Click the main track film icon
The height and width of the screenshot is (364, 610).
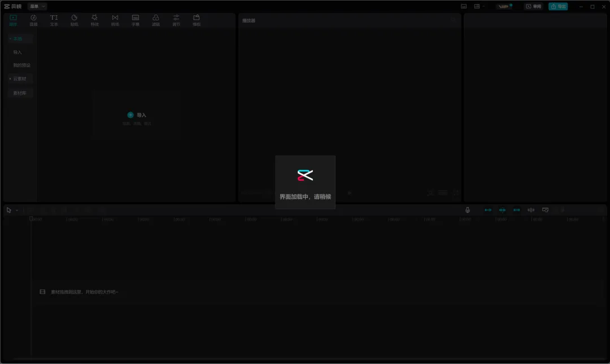[x=42, y=292]
